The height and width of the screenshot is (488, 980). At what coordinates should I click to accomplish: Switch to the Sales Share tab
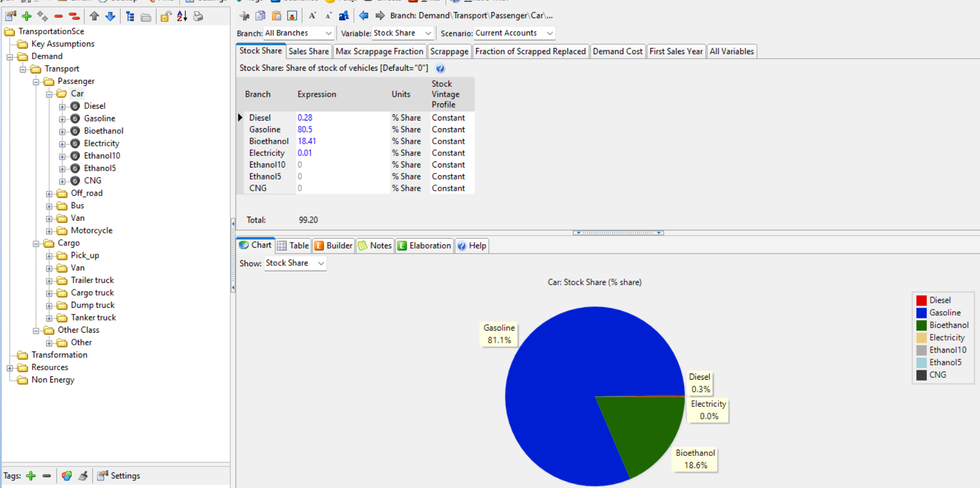click(x=309, y=51)
